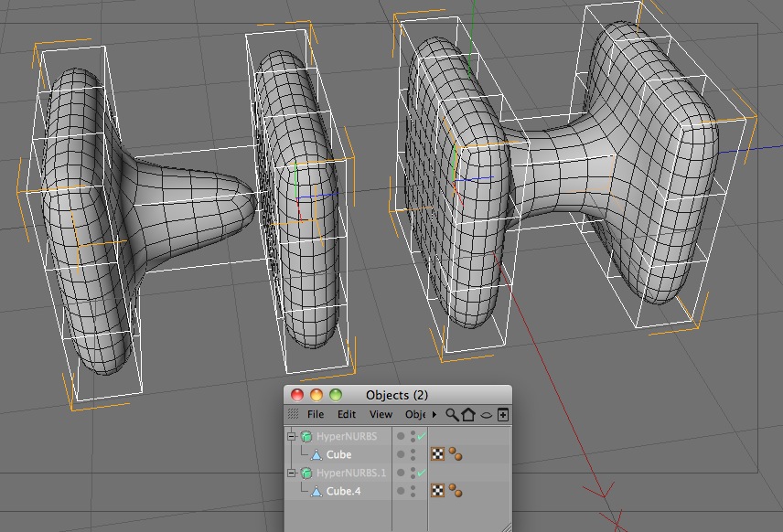Toggle editor visibility top dot for HyperNURBS.1

point(413,470)
